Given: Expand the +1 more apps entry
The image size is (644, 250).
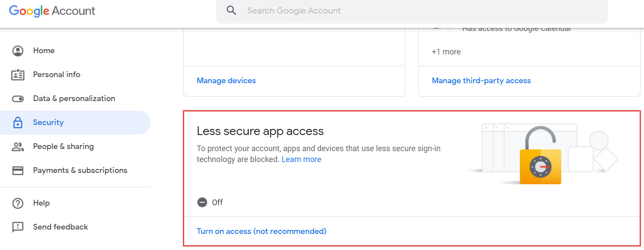Looking at the screenshot, I should click(x=446, y=52).
